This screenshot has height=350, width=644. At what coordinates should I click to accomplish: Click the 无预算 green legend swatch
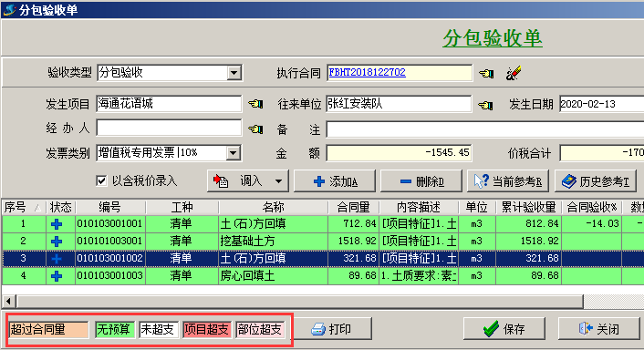click(x=115, y=329)
